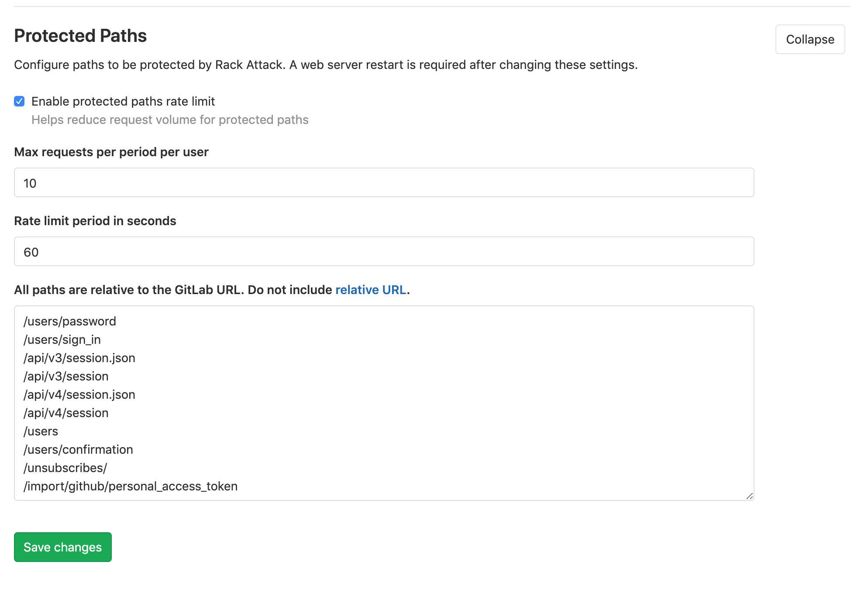This screenshot has height=589, width=868.
Task: Grab the paths textarea resize handle
Action: pyautogui.click(x=749, y=496)
